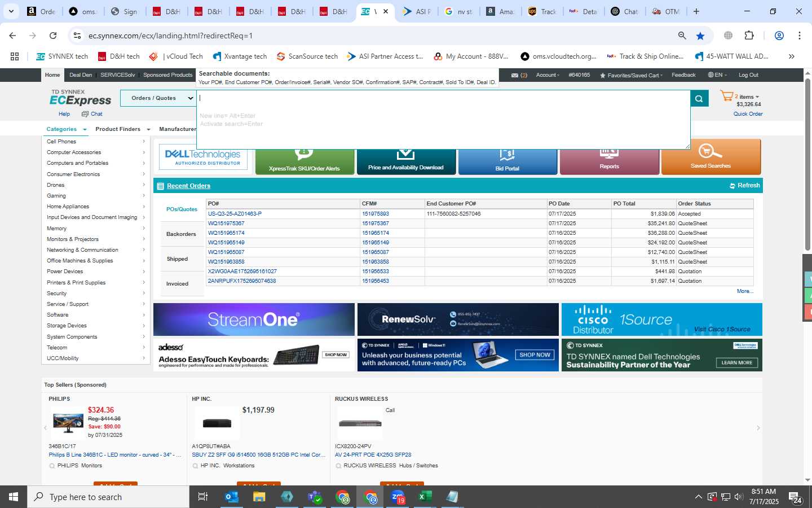The image size is (812, 508).
Task: Click the Refresh icon in Recent Orders
Action: click(x=732, y=186)
